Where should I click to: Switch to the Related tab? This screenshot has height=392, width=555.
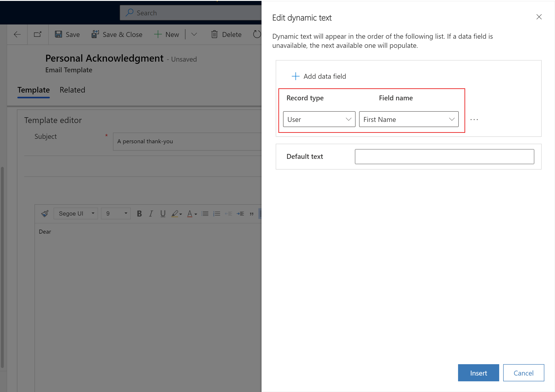pyautogui.click(x=72, y=89)
